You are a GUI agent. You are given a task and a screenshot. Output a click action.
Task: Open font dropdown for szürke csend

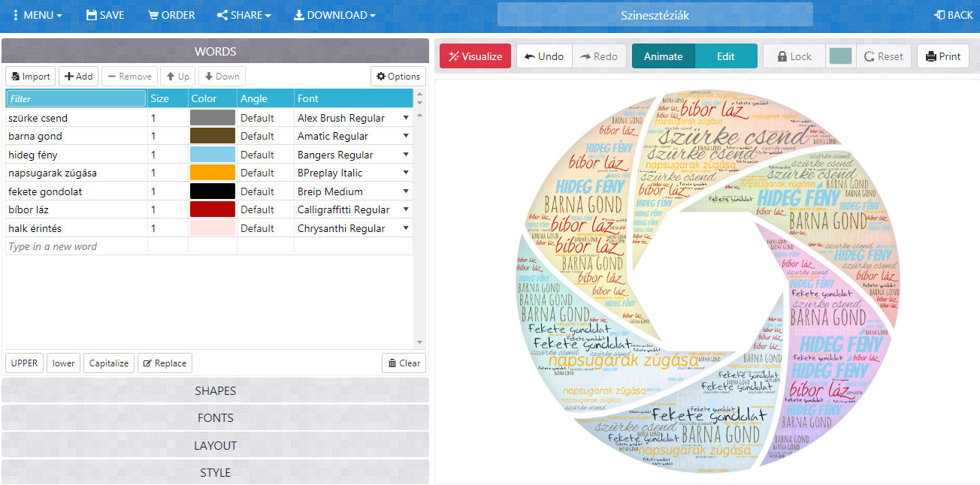[x=406, y=118]
